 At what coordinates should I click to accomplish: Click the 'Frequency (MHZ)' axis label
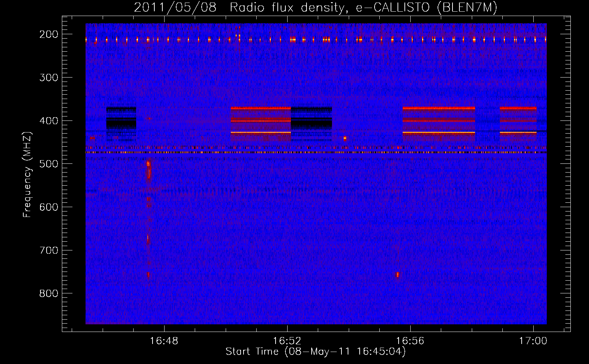[x=27, y=175]
